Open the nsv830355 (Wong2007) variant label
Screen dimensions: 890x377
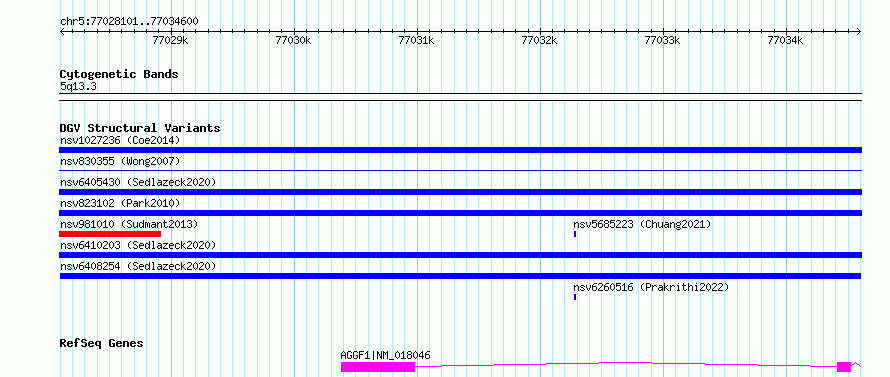[120, 161]
